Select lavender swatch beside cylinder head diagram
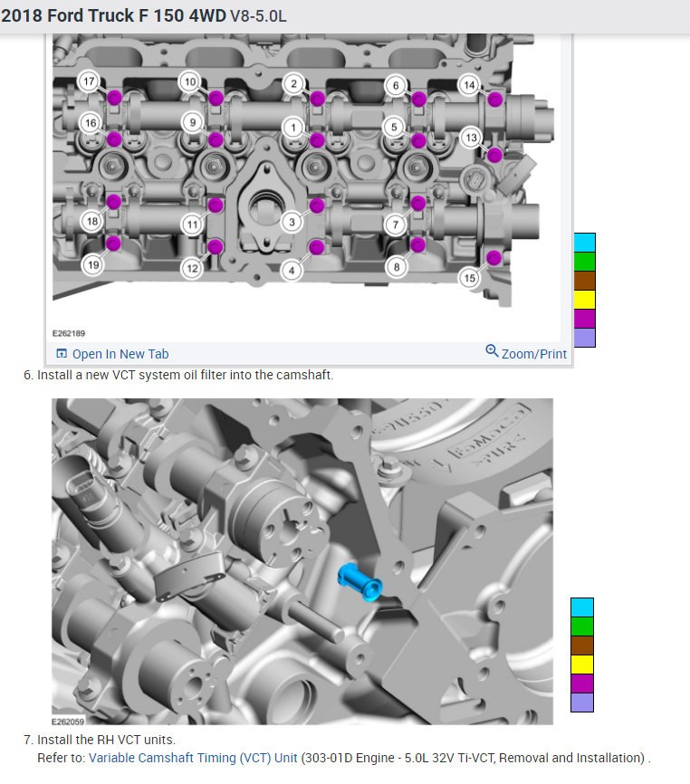690x784 pixels. click(584, 338)
